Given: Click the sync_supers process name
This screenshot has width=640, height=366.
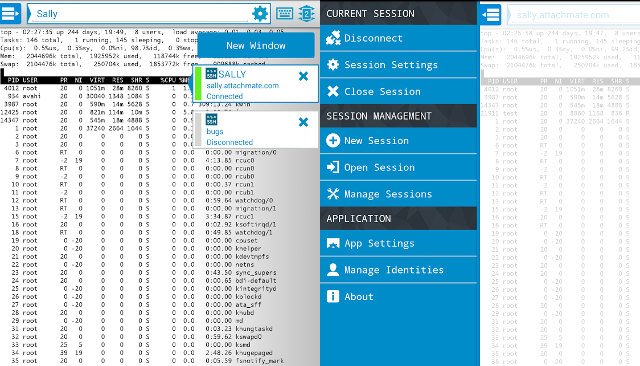Looking at the screenshot, I should [x=256, y=273].
